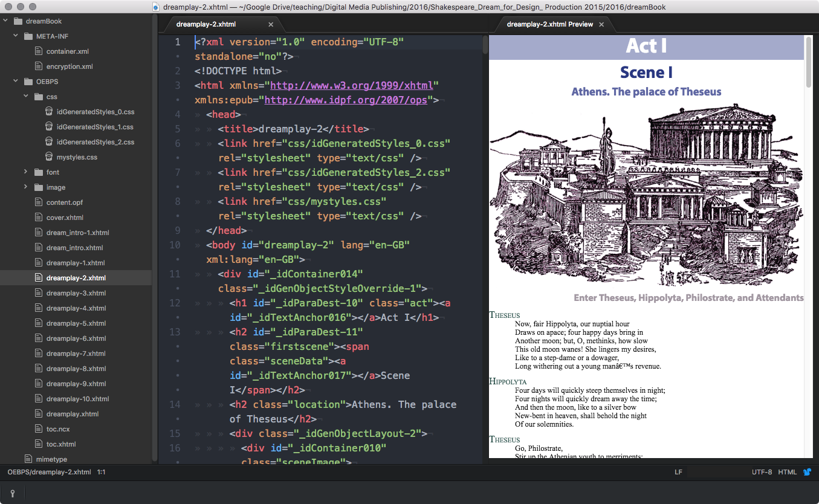Follow the idpf.org/2007/ops link in code

[346, 100]
